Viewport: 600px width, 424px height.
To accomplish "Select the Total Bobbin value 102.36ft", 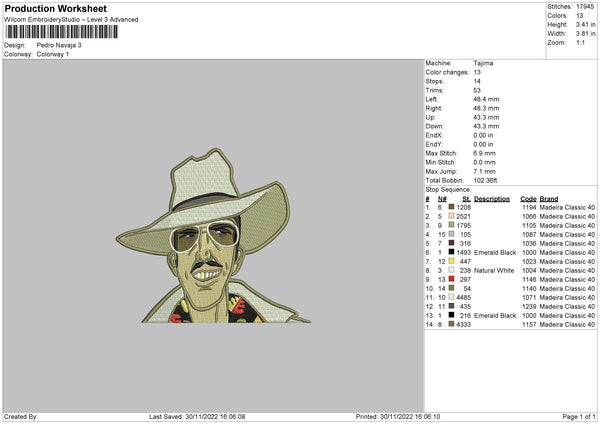I will pos(485,180).
